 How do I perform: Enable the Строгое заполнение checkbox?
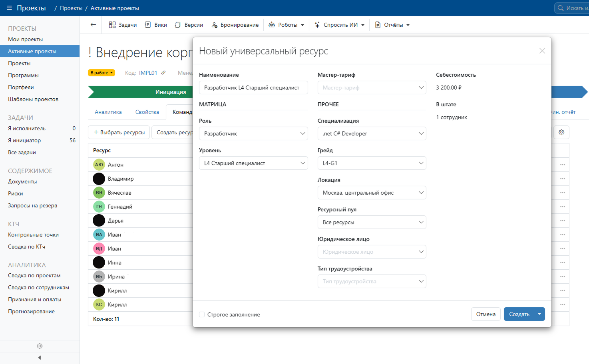click(x=202, y=314)
